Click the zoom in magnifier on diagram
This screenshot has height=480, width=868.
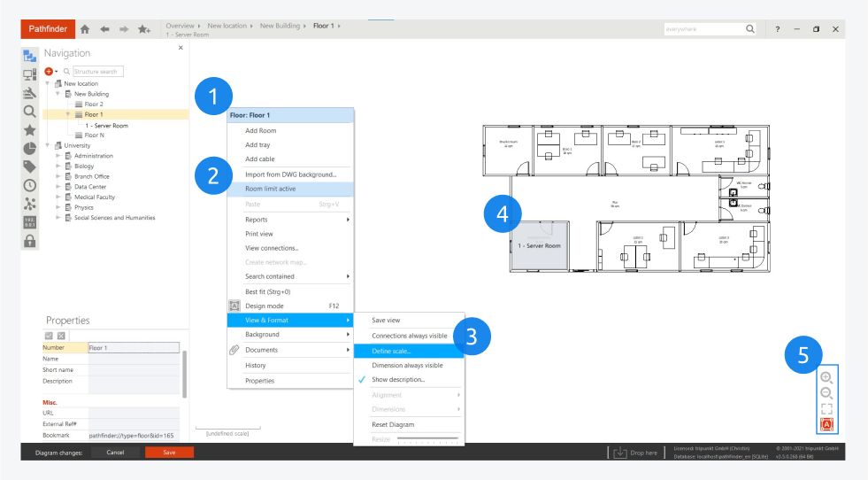coord(826,377)
